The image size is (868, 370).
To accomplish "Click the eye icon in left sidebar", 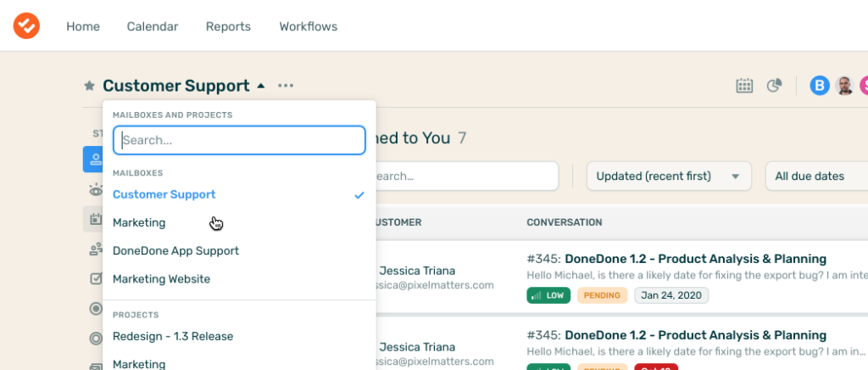I will pyautogui.click(x=93, y=190).
